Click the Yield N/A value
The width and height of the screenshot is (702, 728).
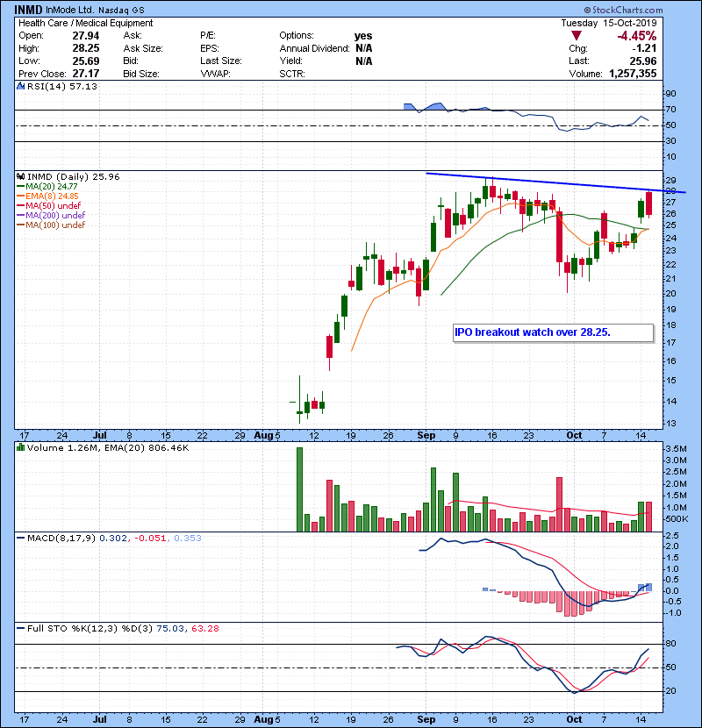(x=364, y=61)
